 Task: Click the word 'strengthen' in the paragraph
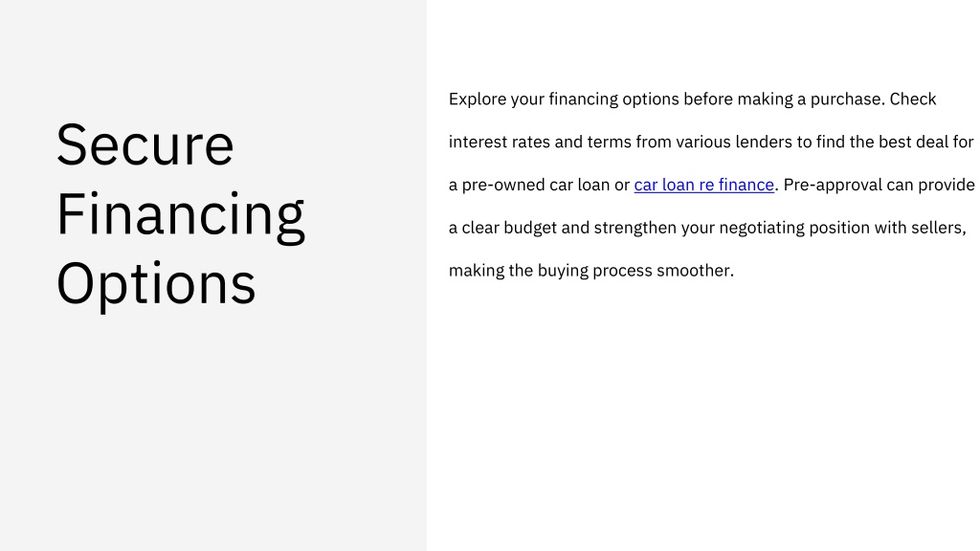tap(635, 228)
